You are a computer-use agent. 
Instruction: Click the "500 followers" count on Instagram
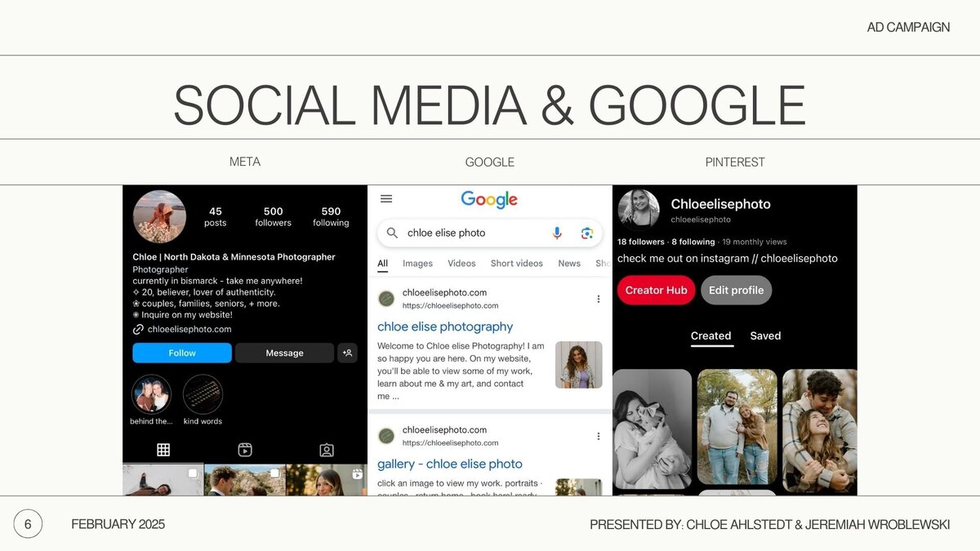[x=273, y=216]
